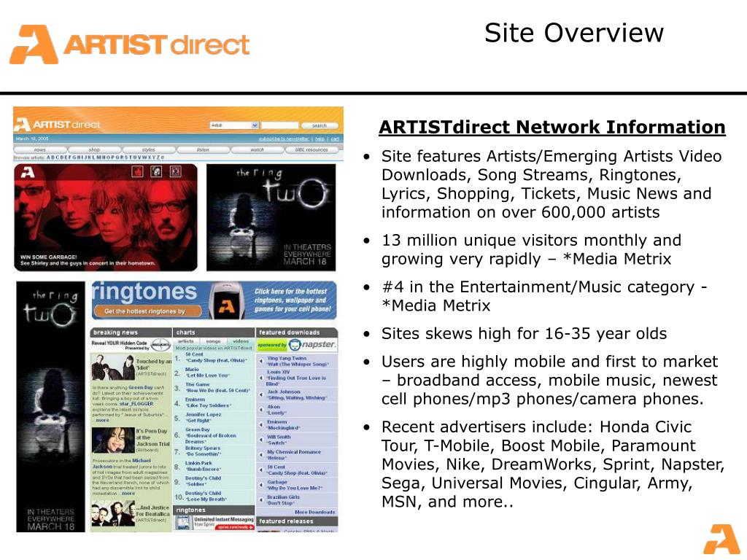Click the March date text in the website header

coord(32,139)
